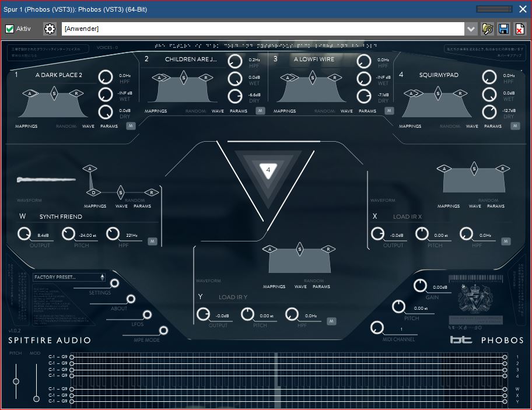Save preset with the floppy disk icon

(503, 29)
